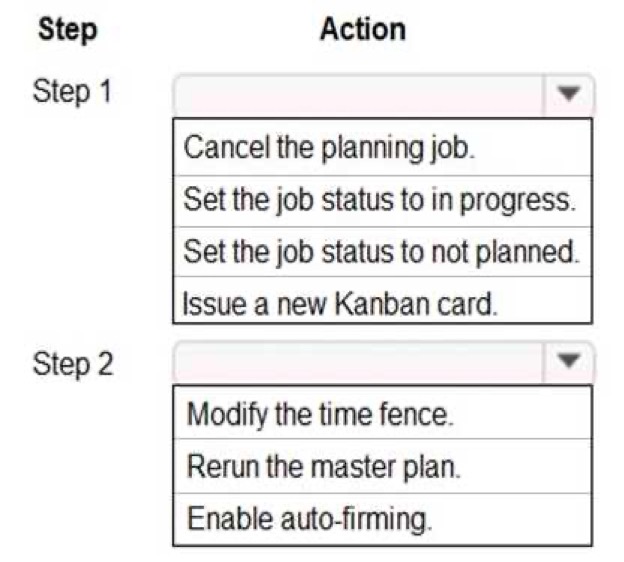Select 'Rerun the master plan.' option
The image size is (624, 562).
pyautogui.click(x=382, y=466)
